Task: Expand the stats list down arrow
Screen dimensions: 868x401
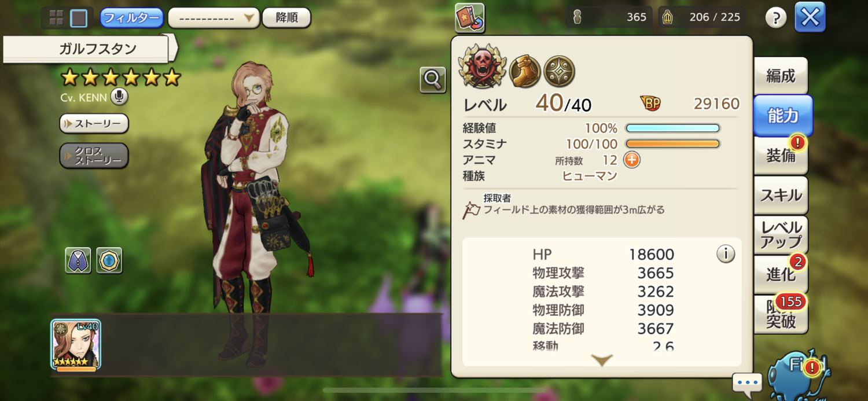Action: click(x=602, y=360)
